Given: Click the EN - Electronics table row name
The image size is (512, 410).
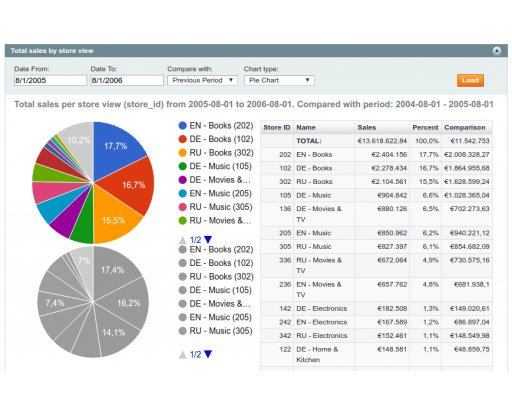Looking at the screenshot, I should click(x=322, y=322).
